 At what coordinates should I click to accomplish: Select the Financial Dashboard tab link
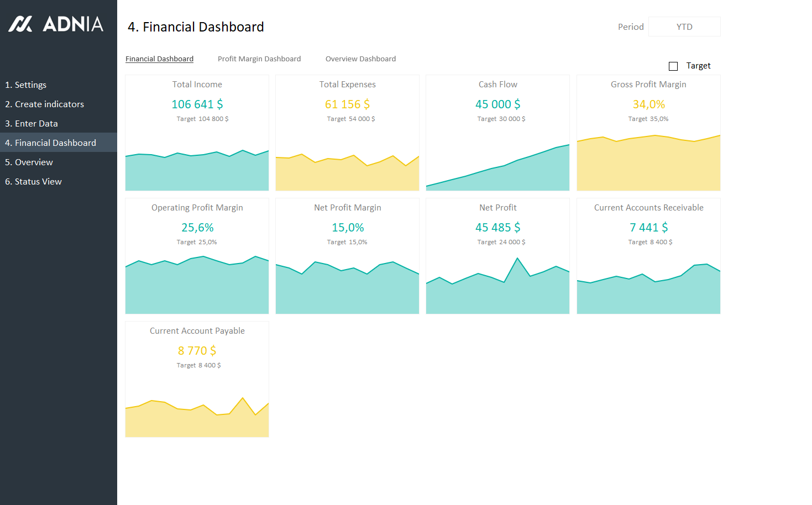coord(159,59)
